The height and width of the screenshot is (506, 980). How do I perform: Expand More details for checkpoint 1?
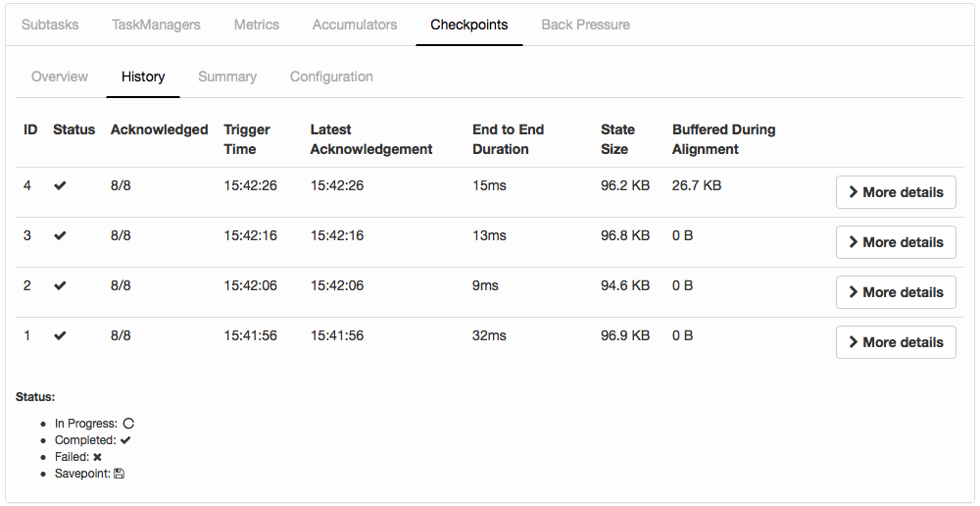click(896, 342)
